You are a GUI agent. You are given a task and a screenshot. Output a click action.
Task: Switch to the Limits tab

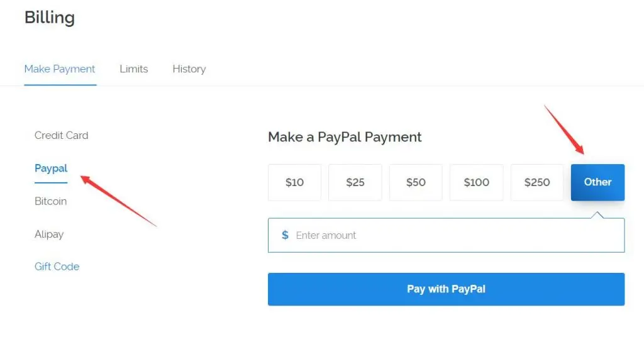pos(134,69)
